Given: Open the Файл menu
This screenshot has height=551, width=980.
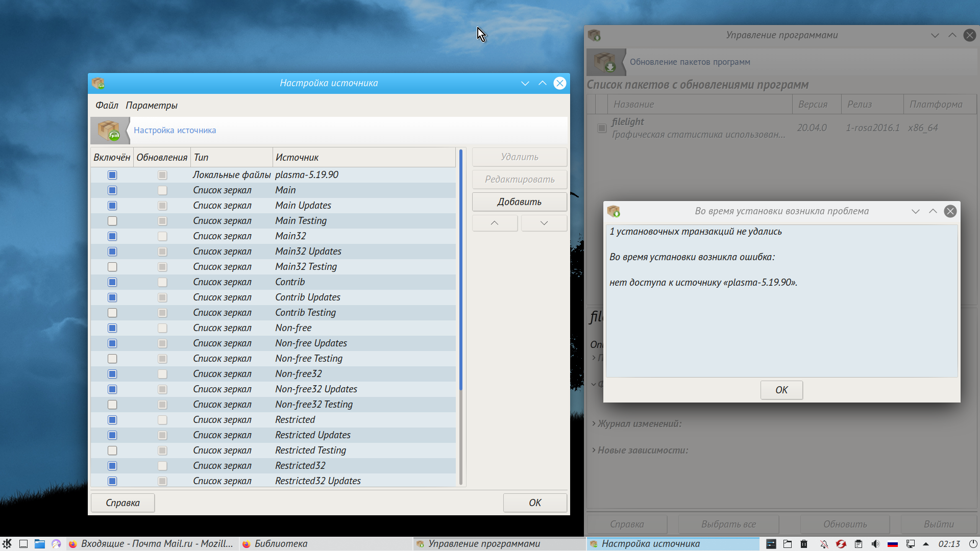Looking at the screenshot, I should pyautogui.click(x=106, y=105).
